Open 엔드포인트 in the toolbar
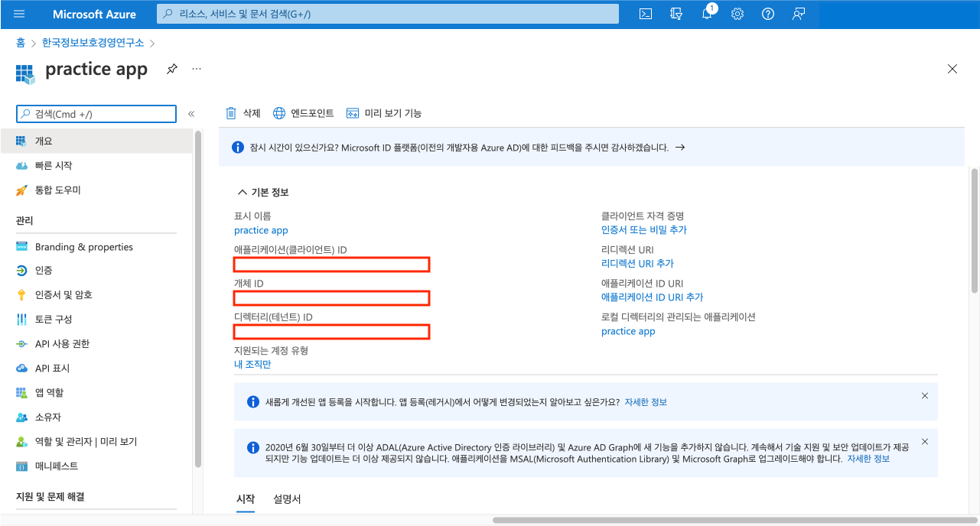 coord(304,113)
